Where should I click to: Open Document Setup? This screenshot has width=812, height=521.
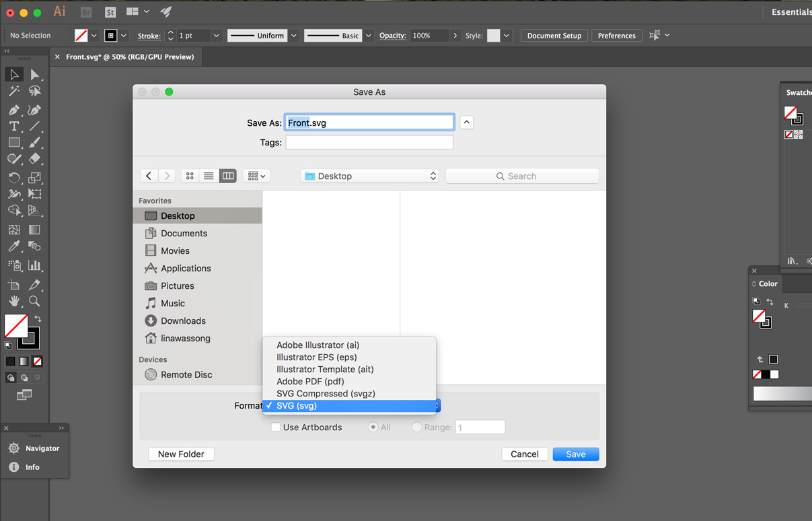point(554,36)
